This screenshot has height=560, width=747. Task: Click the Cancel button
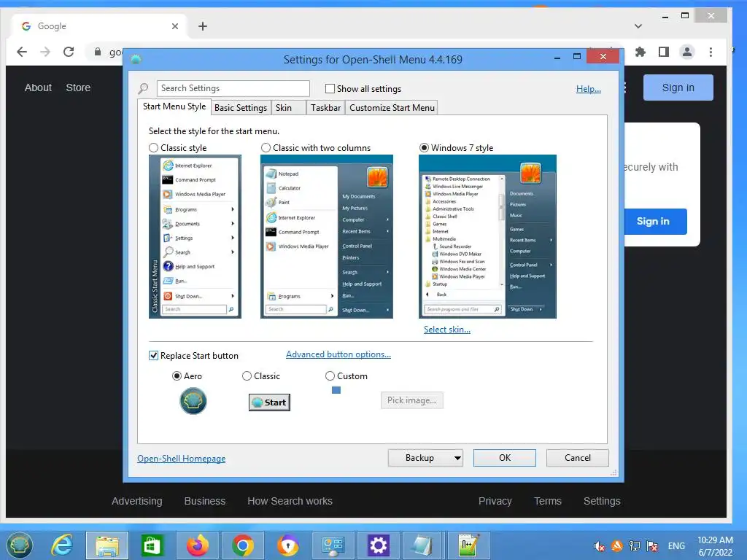pos(578,458)
